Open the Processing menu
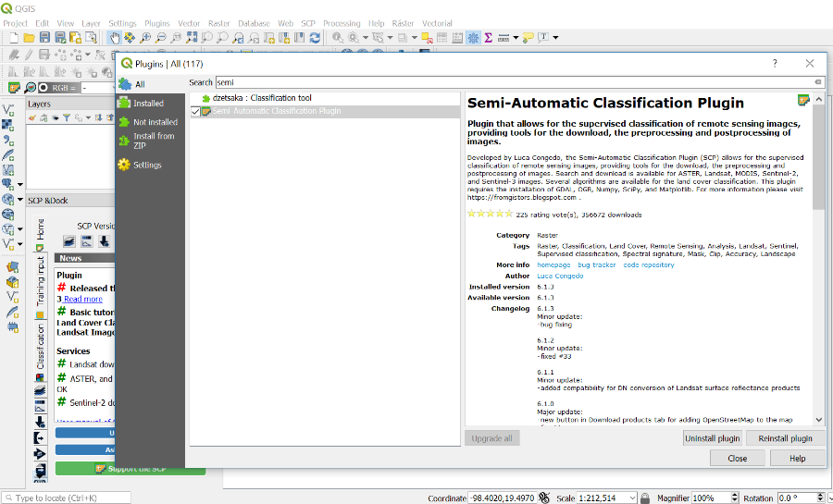The image size is (833, 504). point(342,23)
